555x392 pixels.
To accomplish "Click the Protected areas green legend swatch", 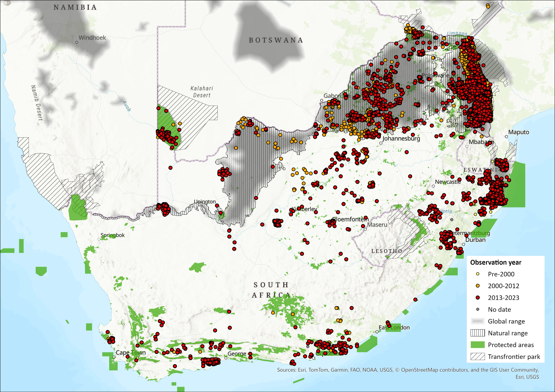I will pyautogui.click(x=477, y=345).
